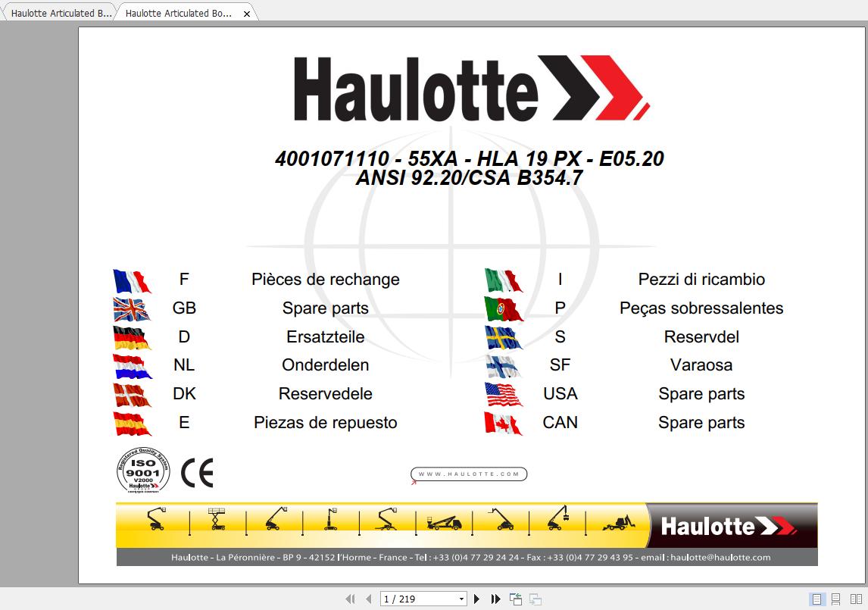Click the CE marking symbol
Viewport: 868px width, 610px height.
tap(198, 473)
